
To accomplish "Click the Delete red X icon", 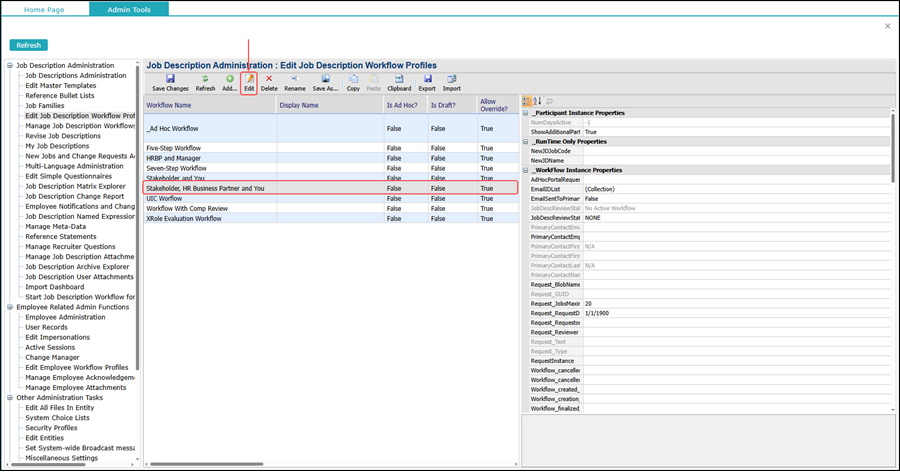I will point(269,79).
